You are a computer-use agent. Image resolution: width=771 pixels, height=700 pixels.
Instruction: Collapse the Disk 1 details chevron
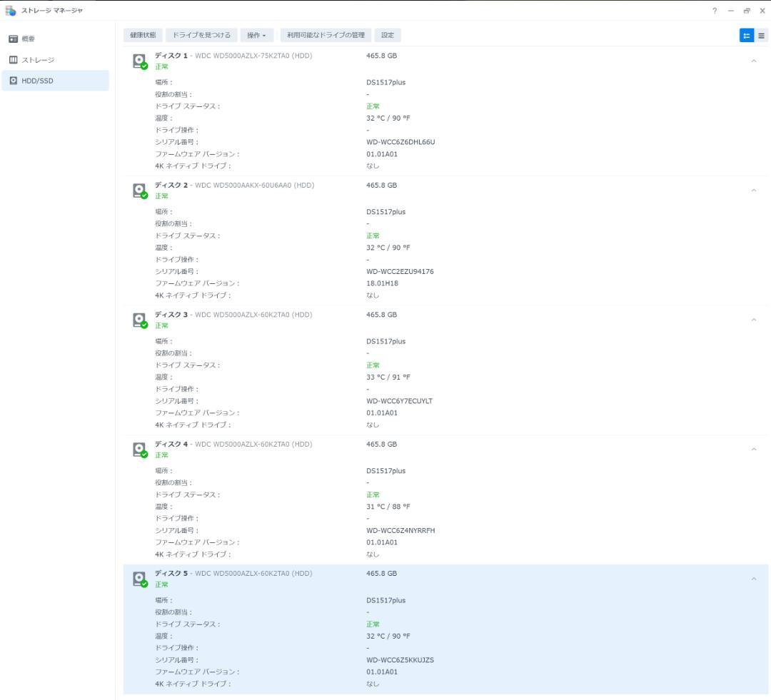(754, 61)
